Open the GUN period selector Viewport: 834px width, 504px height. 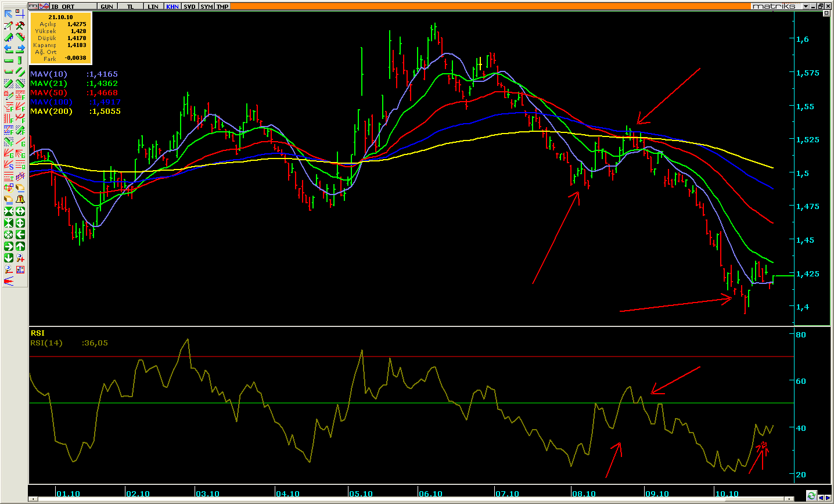(x=107, y=6)
